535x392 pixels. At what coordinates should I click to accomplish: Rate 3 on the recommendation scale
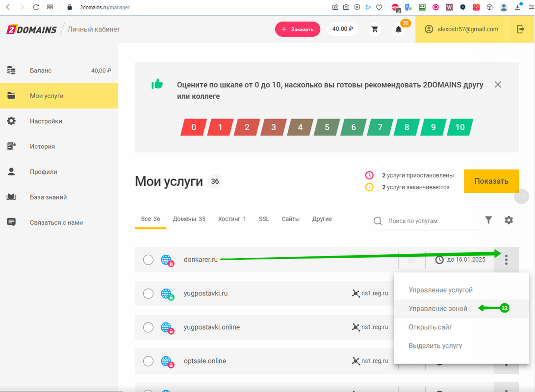(x=273, y=127)
